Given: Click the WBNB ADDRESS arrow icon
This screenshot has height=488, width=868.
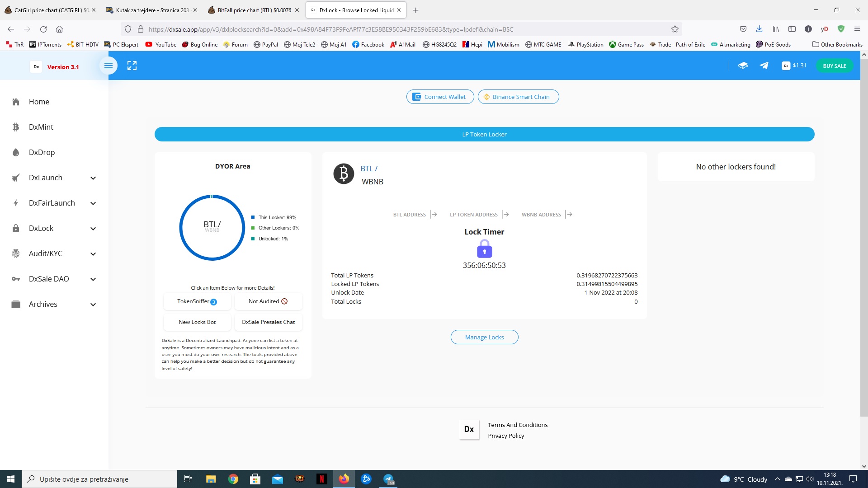Looking at the screenshot, I should 569,215.
